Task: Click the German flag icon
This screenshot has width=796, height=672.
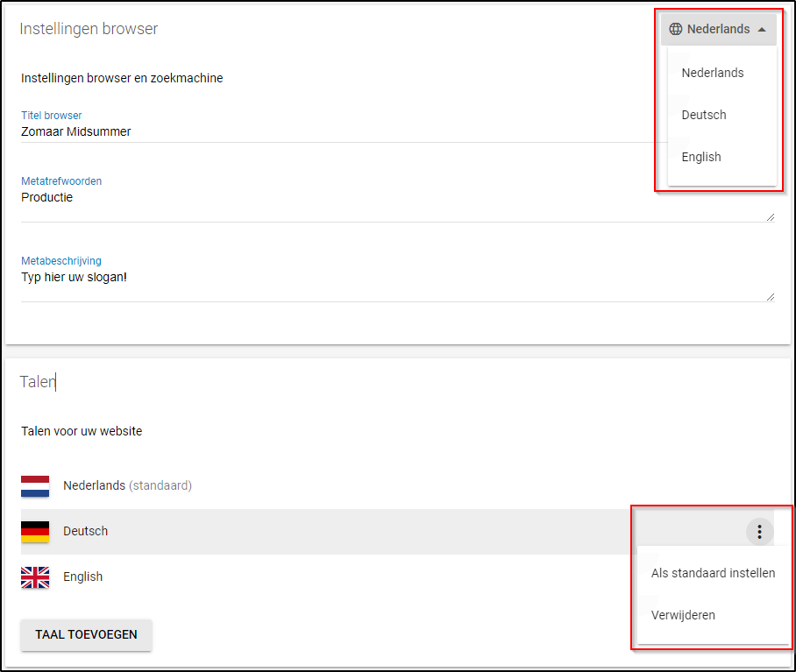Action: point(35,531)
